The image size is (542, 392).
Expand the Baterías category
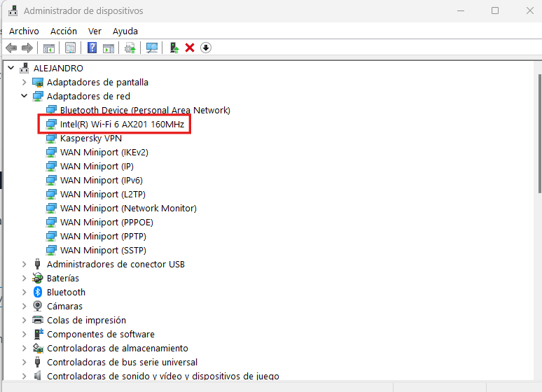pos(25,278)
